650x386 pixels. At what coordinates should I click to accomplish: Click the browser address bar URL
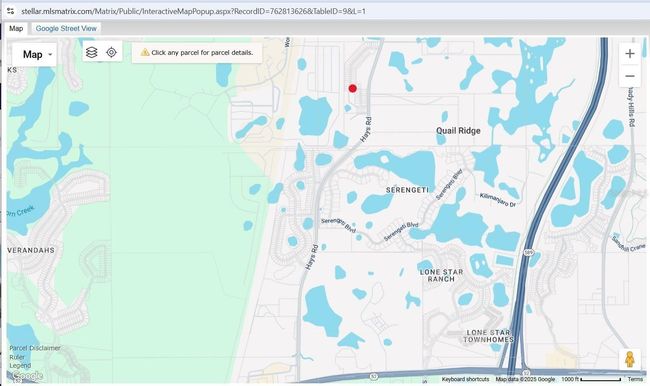194,11
